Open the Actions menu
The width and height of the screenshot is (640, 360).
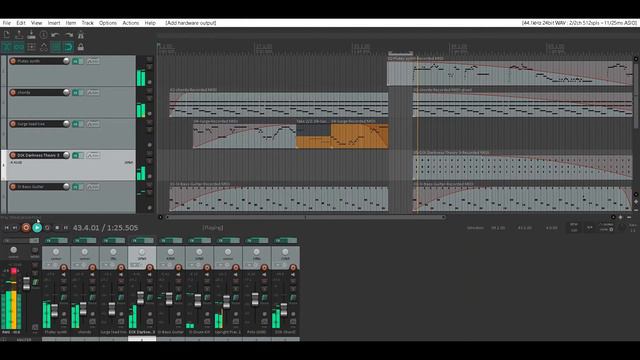point(131,23)
